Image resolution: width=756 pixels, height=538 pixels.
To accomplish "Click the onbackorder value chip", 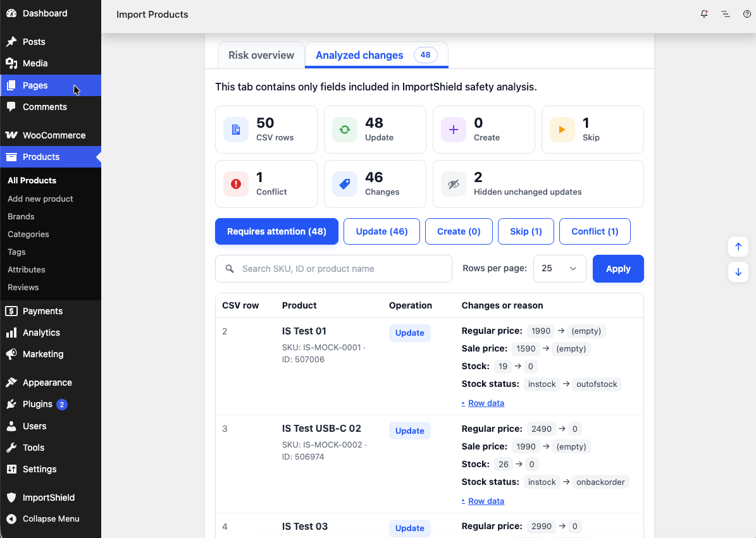I will pyautogui.click(x=600, y=482).
